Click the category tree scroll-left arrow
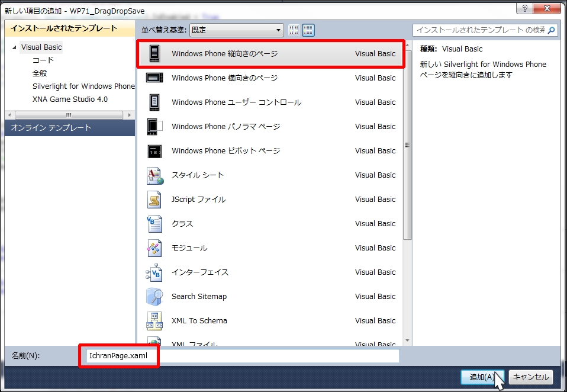The width and height of the screenshot is (567, 392). 9,115
